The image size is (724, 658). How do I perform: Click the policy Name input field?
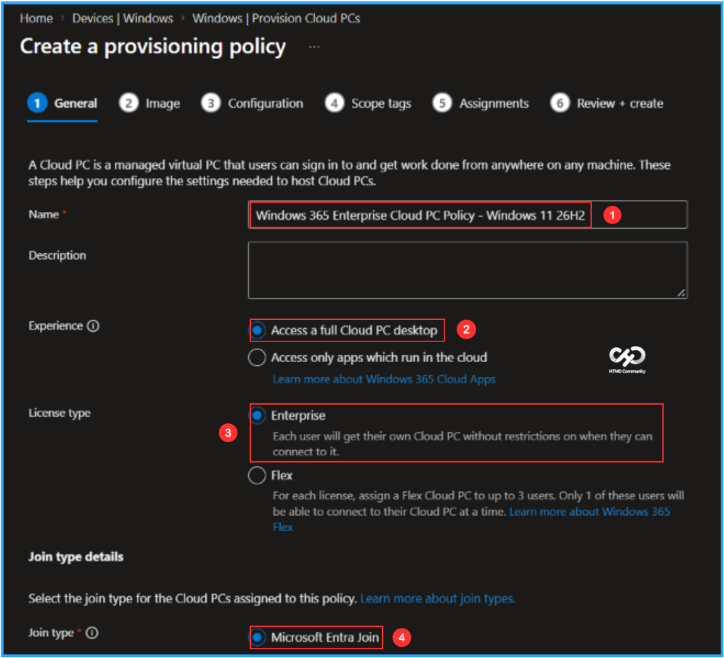467,215
